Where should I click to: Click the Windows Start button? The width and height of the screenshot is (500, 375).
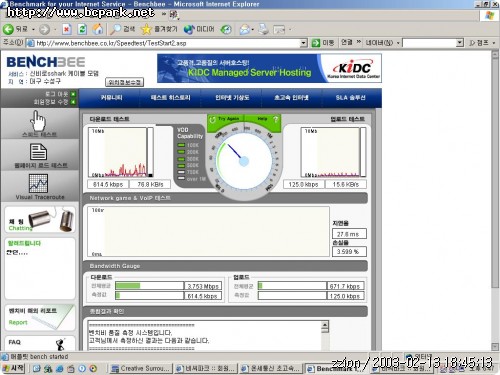click(x=13, y=368)
